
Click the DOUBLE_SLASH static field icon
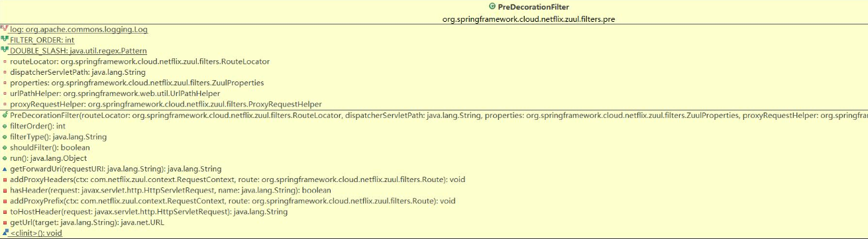tap(5, 51)
